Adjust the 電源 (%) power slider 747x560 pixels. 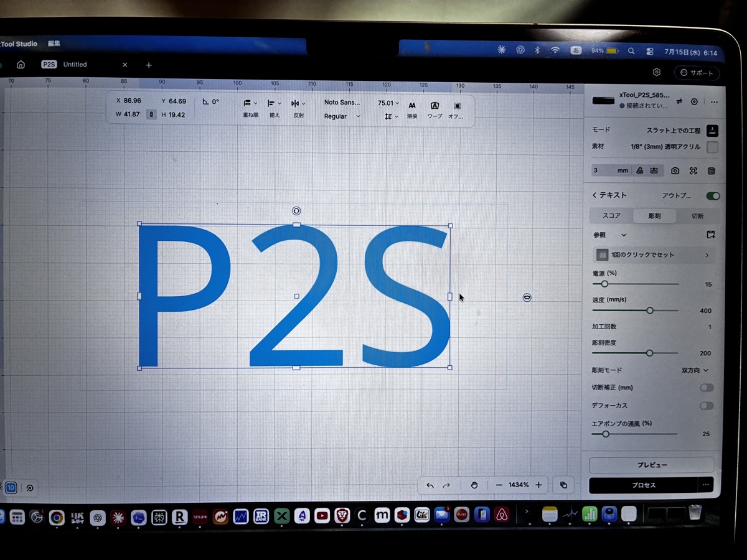(636, 284)
